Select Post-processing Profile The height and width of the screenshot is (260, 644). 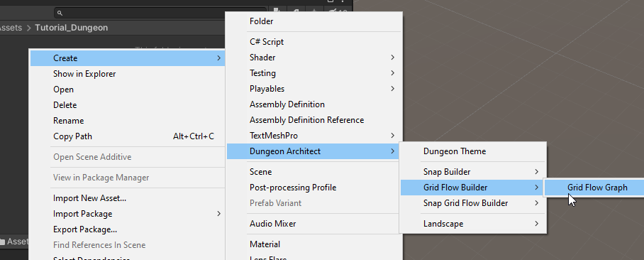click(x=313, y=187)
